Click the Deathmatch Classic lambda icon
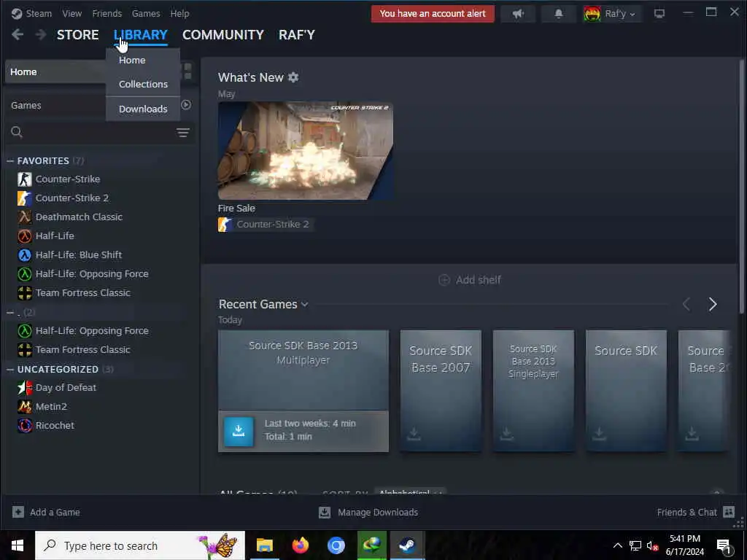747x560 pixels. tap(25, 217)
